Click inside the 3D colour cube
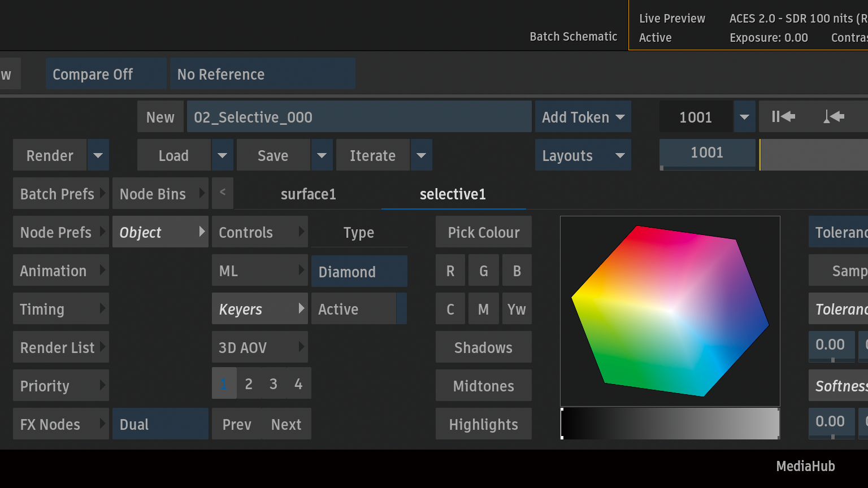868x488 pixels. (670, 311)
